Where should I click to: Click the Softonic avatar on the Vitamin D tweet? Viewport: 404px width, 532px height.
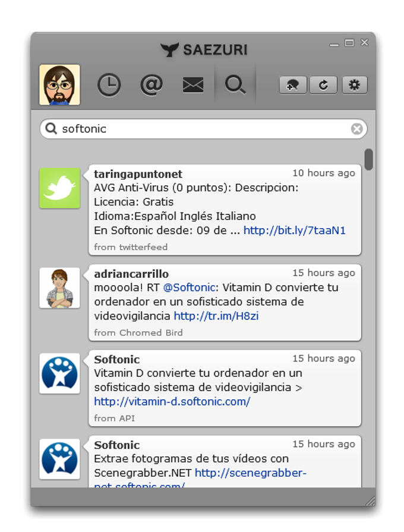pos(60,373)
